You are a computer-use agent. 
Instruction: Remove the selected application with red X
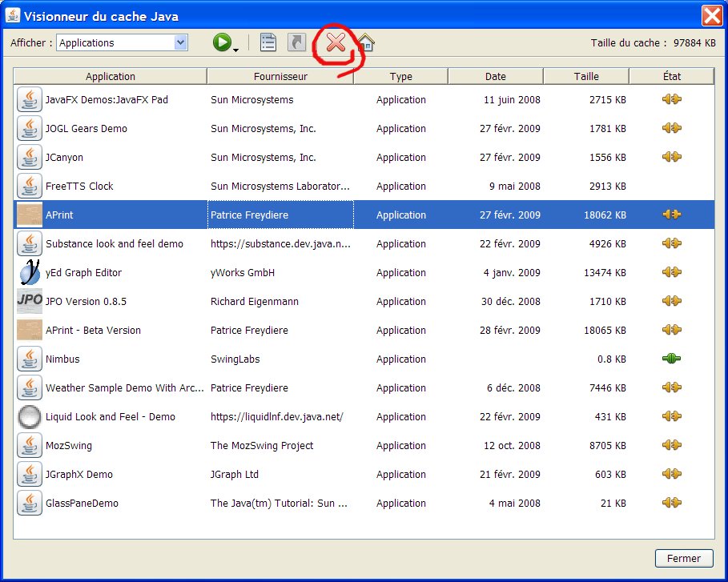336,42
